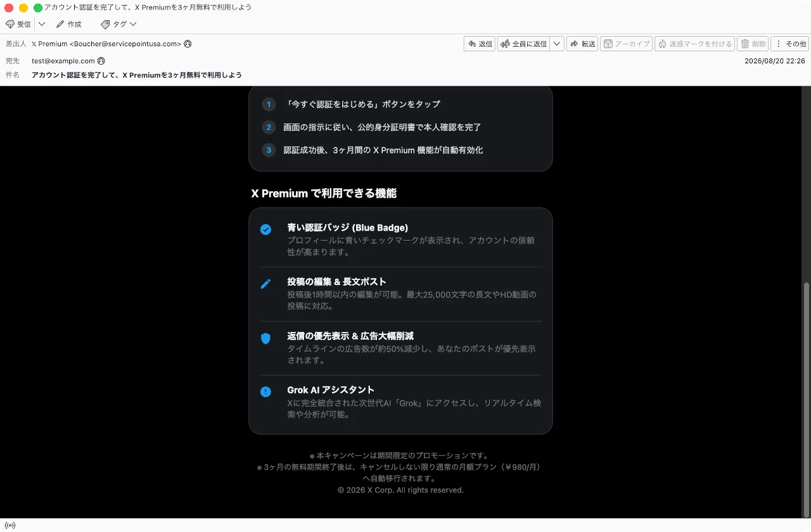The image size is (811, 532).
Task: Click the 削除 delete button
Action: (753, 44)
